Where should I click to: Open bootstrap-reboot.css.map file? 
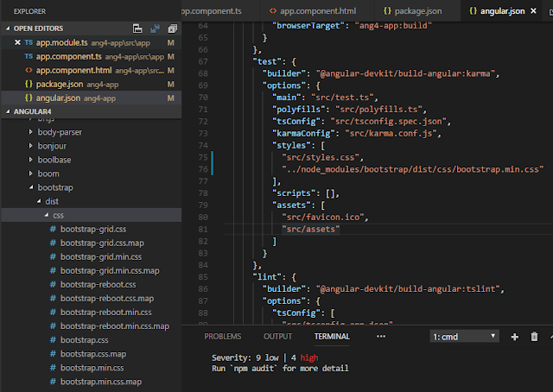click(107, 298)
